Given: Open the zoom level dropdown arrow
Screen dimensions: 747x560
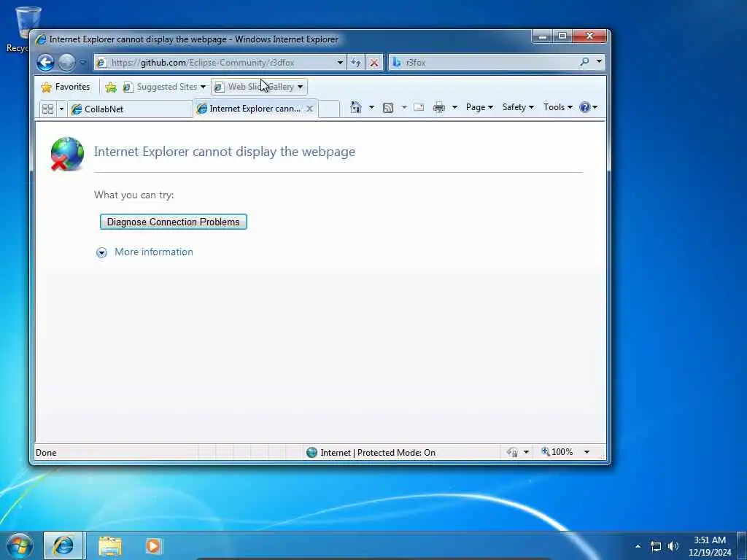Looking at the screenshot, I should (587, 452).
